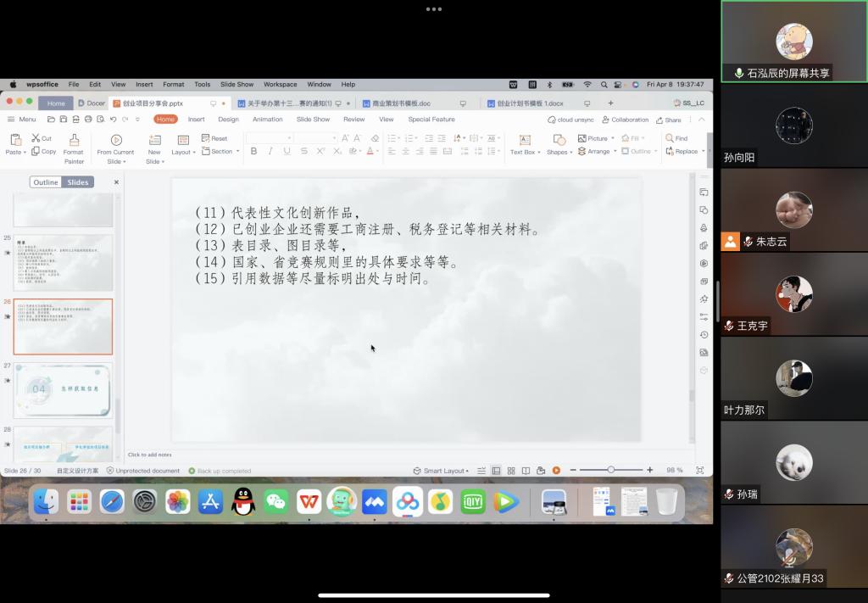Expand the Layout dropdown
868x603 pixels.
pos(183,152)
